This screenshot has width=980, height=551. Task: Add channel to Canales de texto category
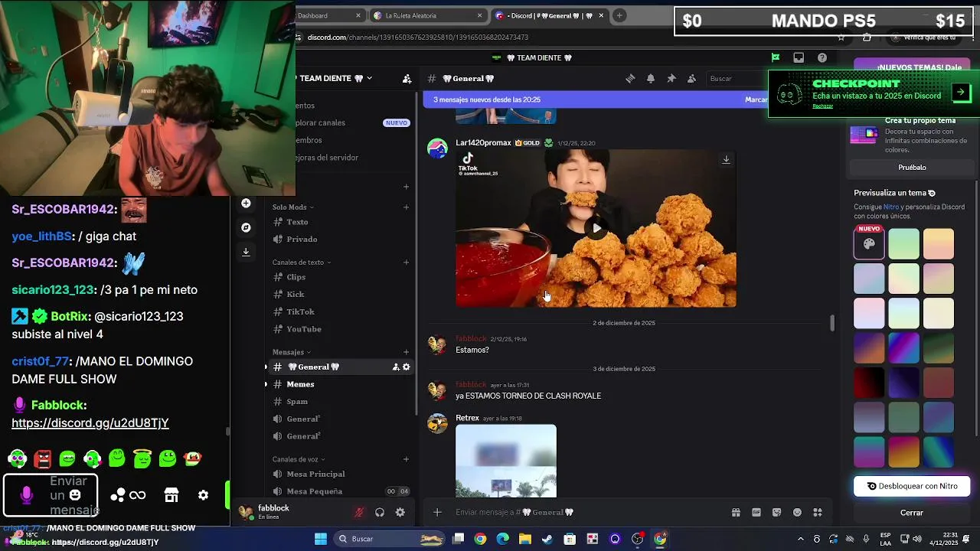tap(407, 262)
